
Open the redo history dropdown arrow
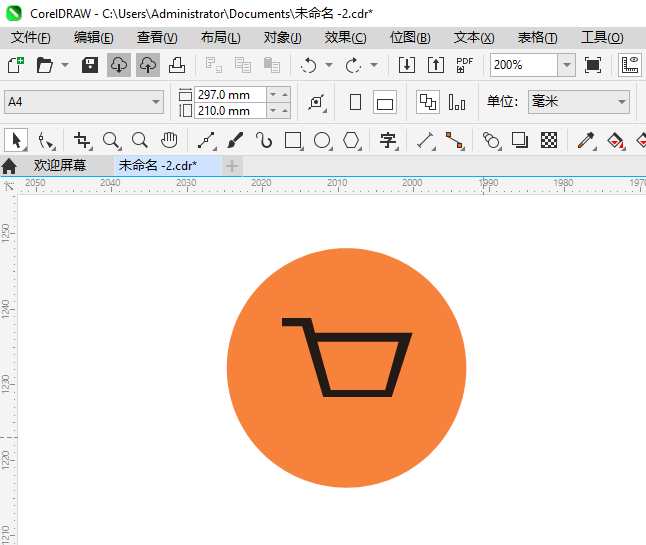[x=374, y=65]
